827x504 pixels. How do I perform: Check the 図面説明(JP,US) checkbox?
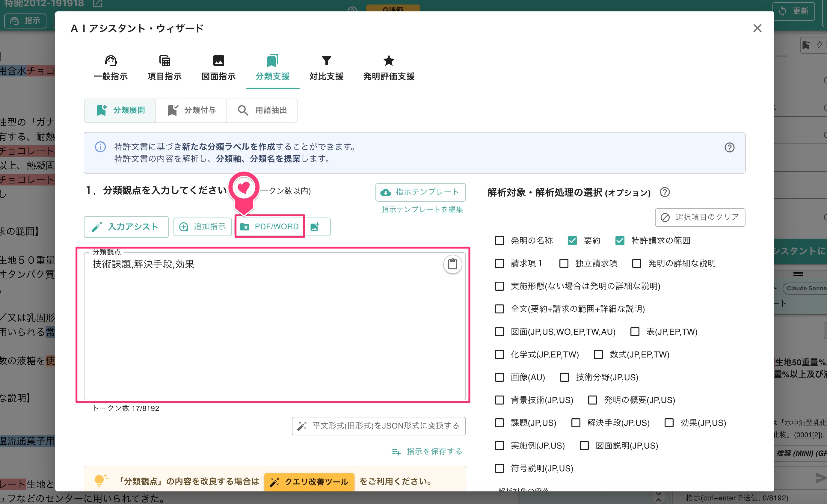(x=584, y=446)
